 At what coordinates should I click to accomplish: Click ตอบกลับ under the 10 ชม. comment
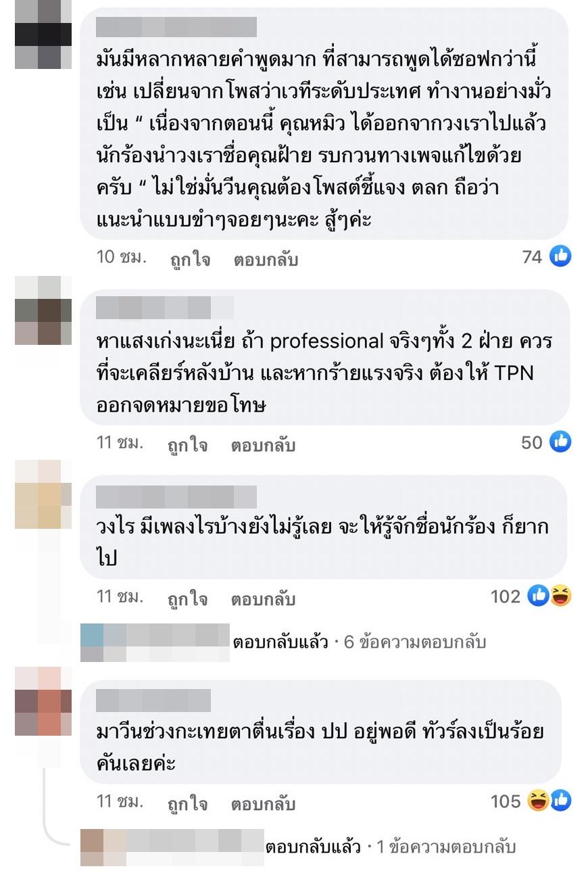click(266, 260)
